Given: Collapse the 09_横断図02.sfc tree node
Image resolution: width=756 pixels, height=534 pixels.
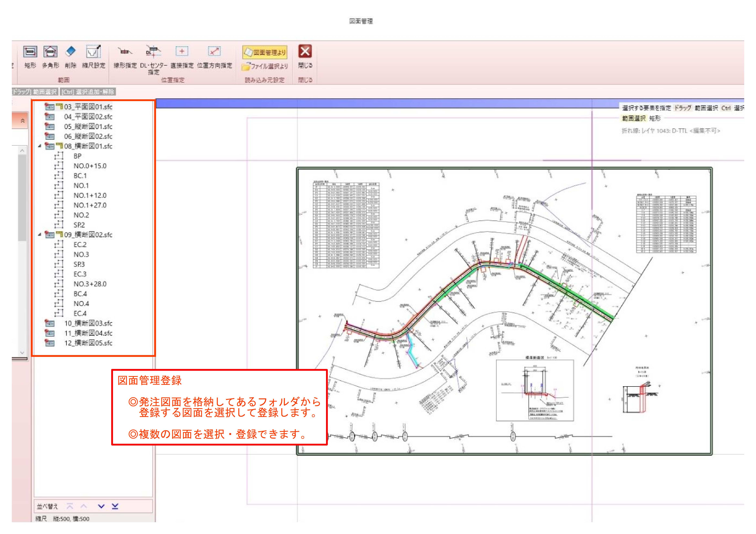Looking at the screenshot, I should click(x=39, y=234).
